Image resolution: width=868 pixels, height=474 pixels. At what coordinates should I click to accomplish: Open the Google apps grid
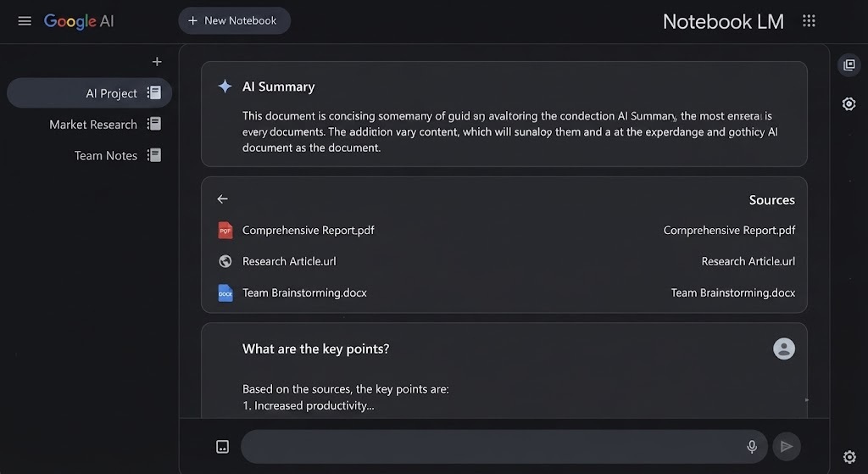809,21
